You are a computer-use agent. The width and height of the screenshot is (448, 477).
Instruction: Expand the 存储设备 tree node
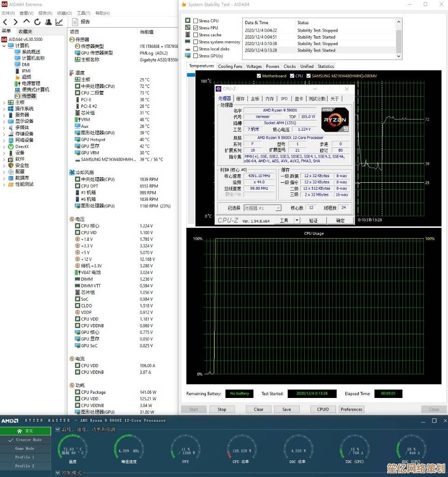click(4, 134)
